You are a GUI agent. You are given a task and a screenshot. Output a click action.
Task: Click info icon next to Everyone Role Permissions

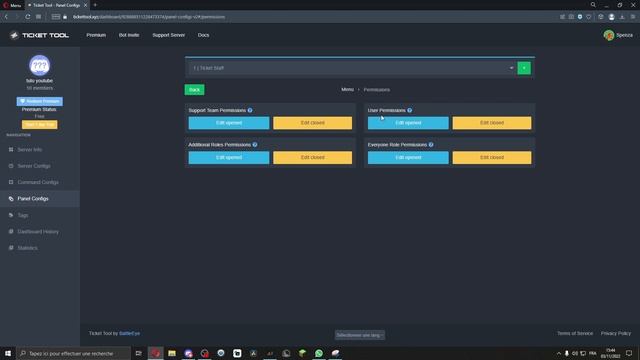pyautogui.click(x=431, y=144)
